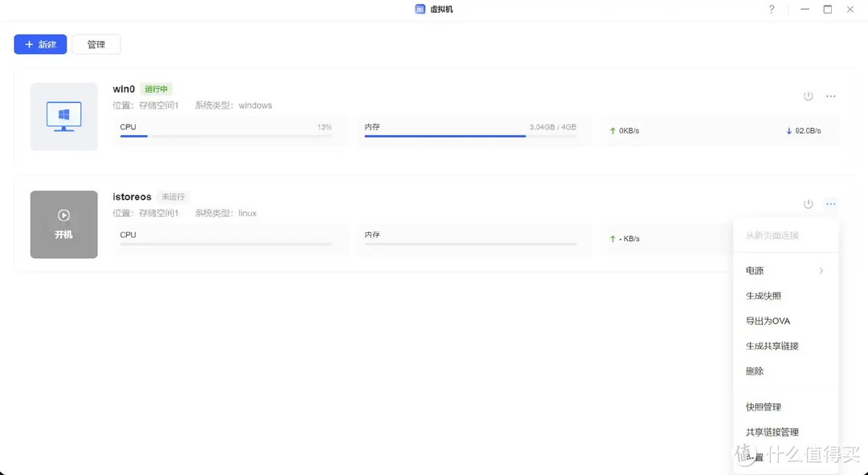Click the more options (...) icon for istoreos

point(830,204)
